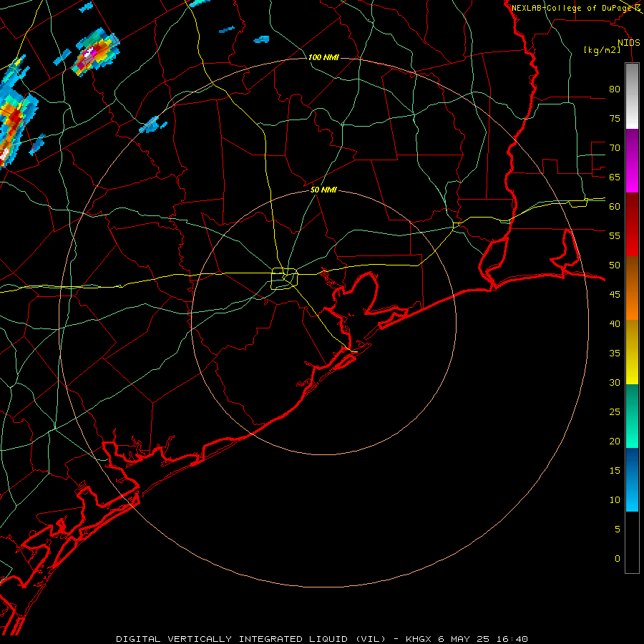Click the "NIDS" label

(629, 43)
